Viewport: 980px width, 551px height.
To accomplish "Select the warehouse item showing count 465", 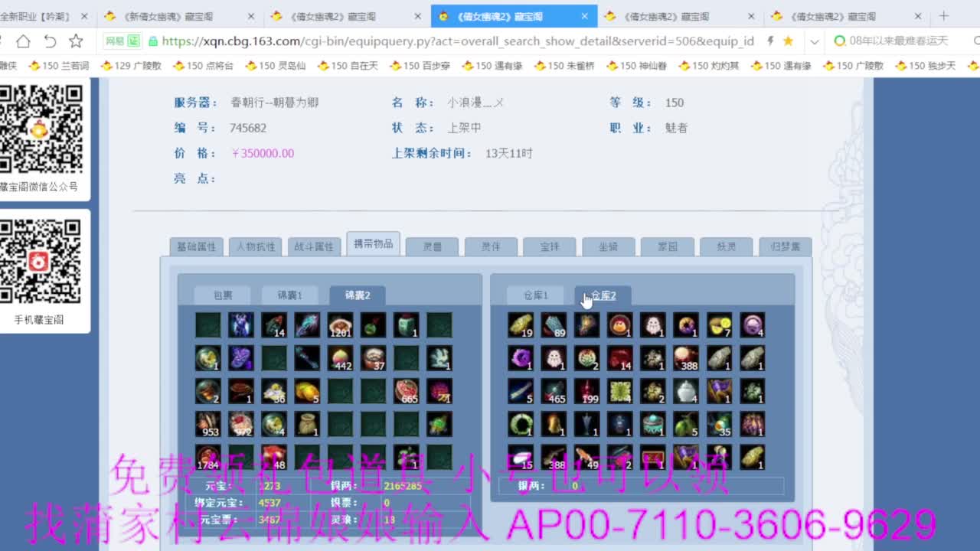I will (x=554, y=391).
